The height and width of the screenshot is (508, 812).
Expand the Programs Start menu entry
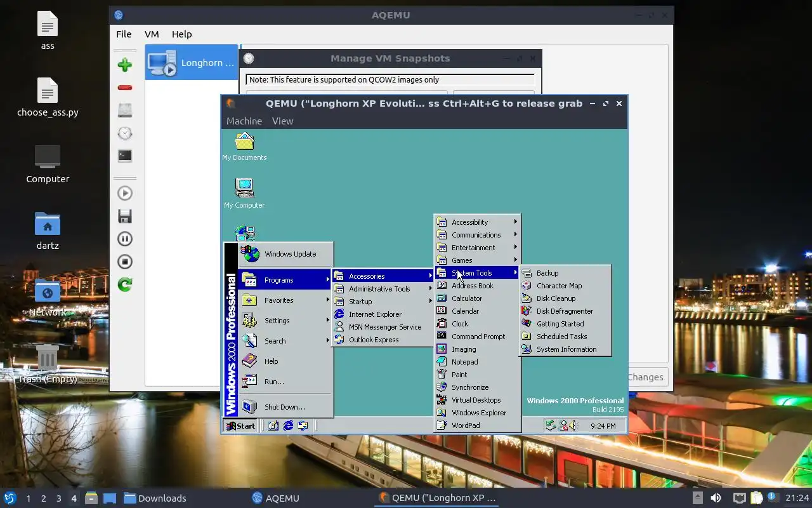click(285, 280)
